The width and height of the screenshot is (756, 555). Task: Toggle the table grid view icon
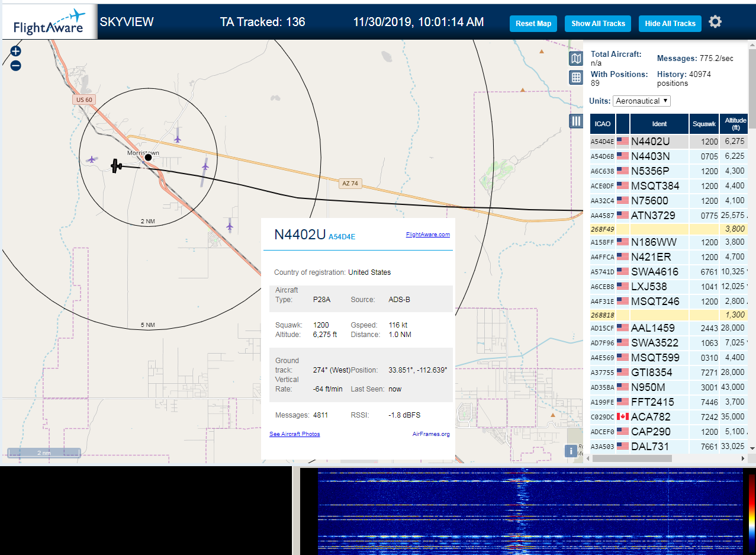[x=576, y=77]
